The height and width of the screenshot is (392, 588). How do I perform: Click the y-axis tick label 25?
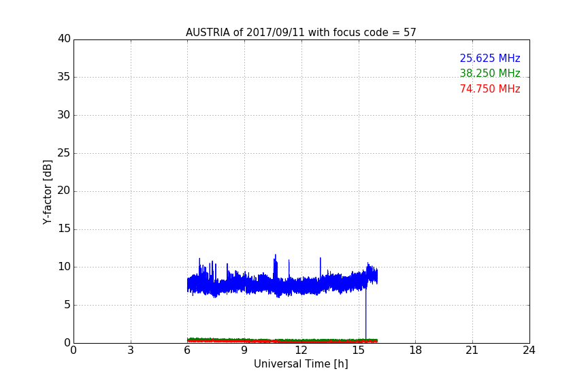tap(64, 152)
